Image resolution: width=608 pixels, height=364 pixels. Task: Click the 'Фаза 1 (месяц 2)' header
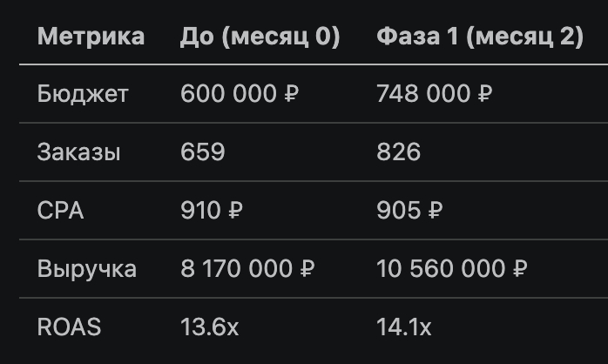pos(479,37)
